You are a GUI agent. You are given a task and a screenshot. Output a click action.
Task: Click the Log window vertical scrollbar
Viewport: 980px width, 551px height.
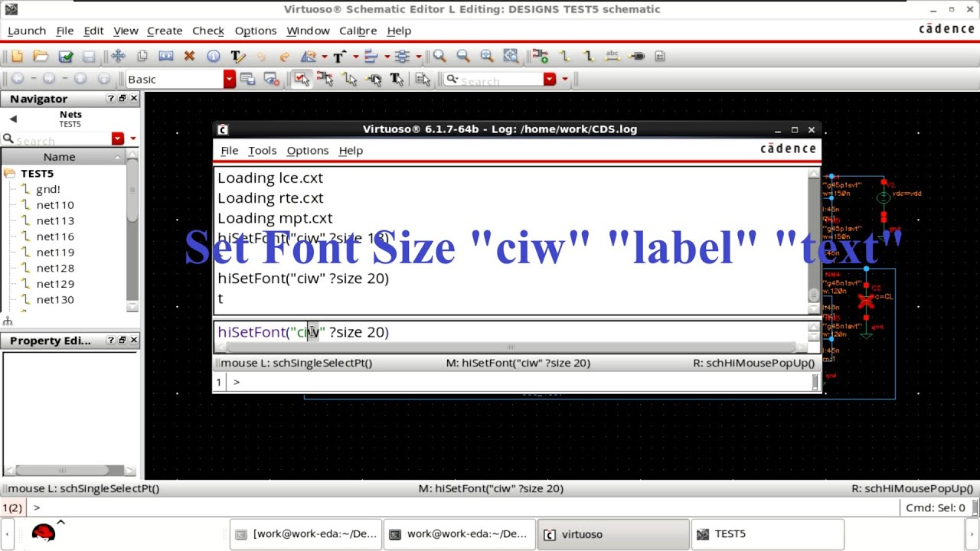[x=813, y=240]
